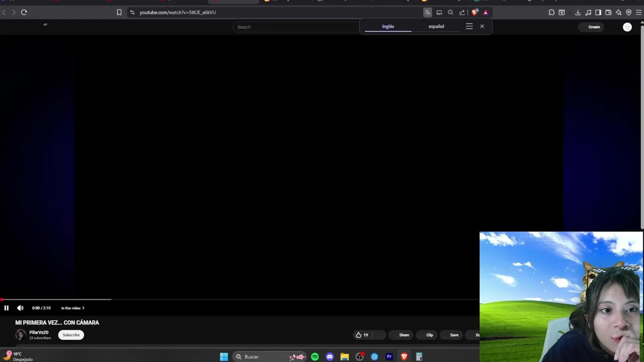View site information icon in address bar
The height and width of the screenshot is (362, 644).
132,12
